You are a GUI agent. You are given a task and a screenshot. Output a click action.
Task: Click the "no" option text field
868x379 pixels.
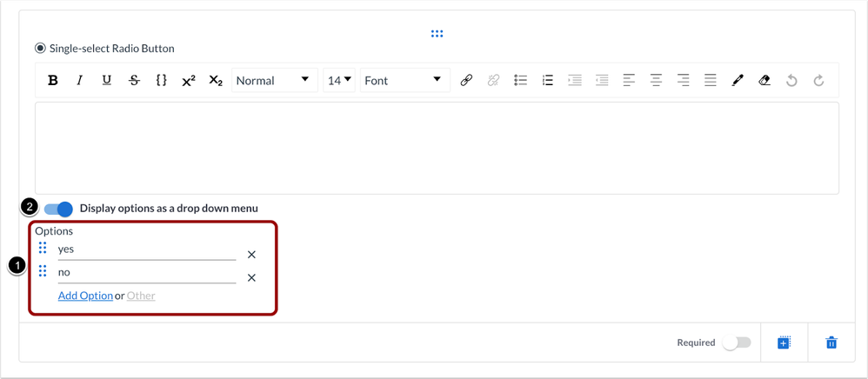[x=146, y=273]
